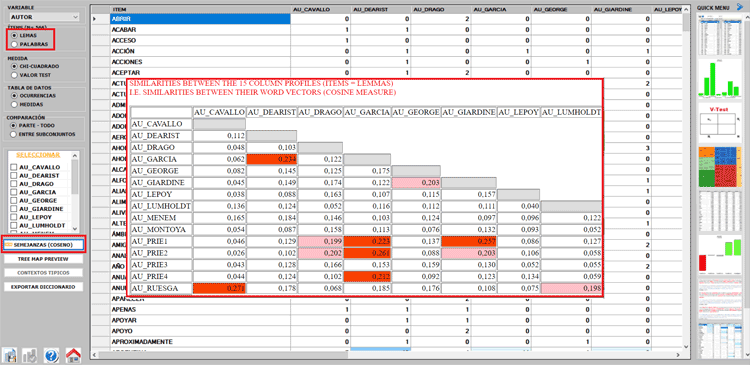This screenshot has height=365, width=750.
Task: Choose the Chi-cuadrado measure option
Action: pyautogui.click(x=14, y=66)
